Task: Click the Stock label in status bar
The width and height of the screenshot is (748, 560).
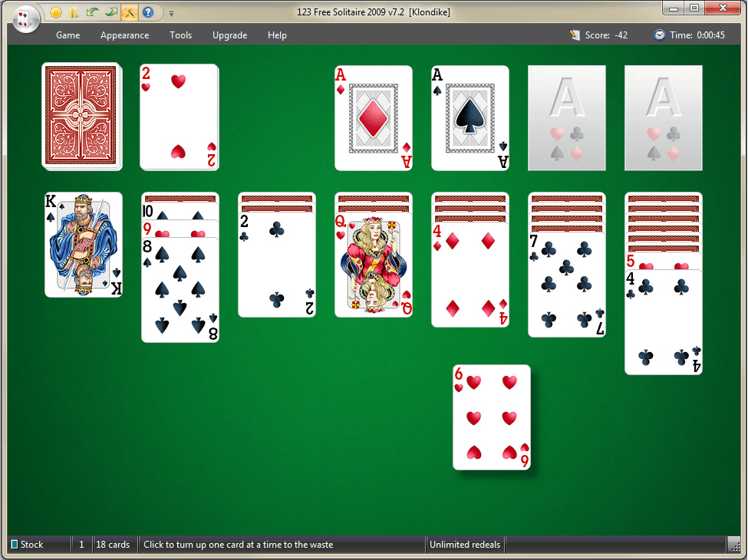Action: point(31,545)
